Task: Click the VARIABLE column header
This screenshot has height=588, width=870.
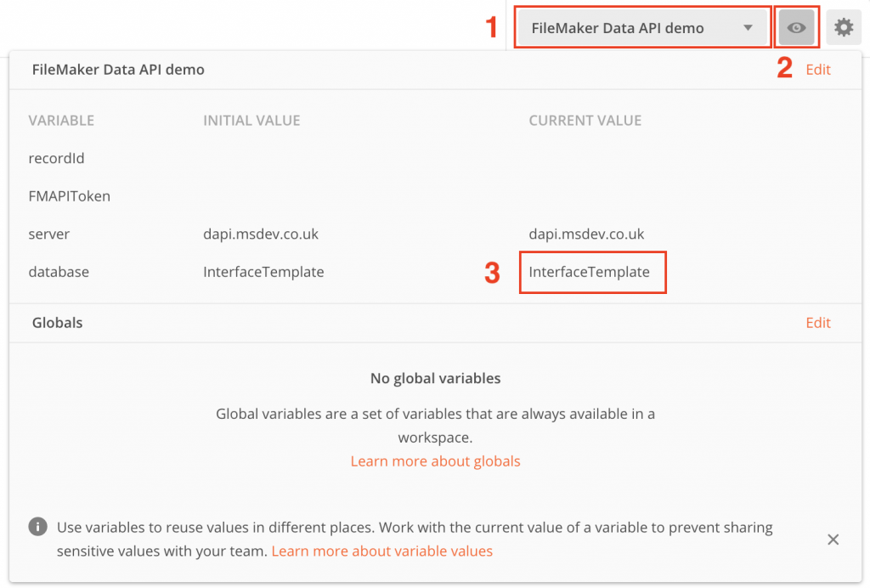Action: pos(60,120)
